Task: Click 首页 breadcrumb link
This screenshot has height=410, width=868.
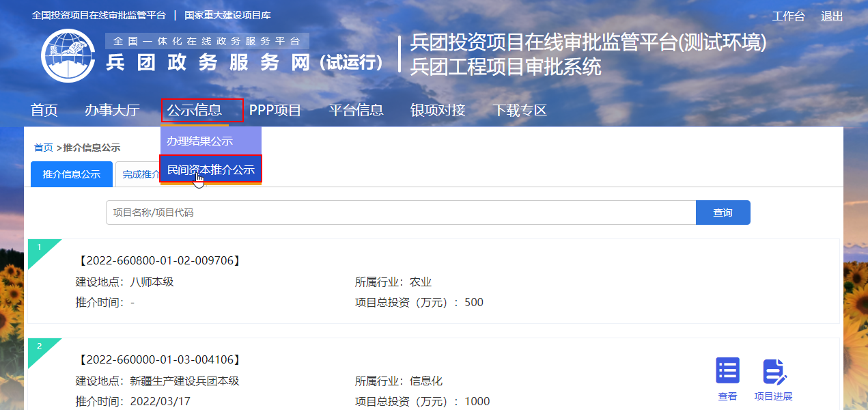Action: (x=43, y=148)
